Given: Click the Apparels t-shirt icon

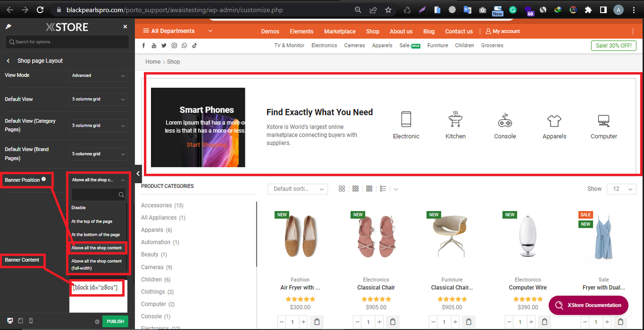Looking at the screenshot, I should point(554,120).
